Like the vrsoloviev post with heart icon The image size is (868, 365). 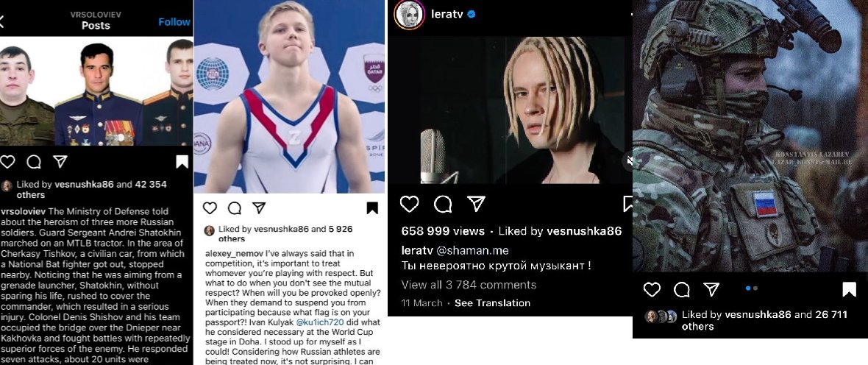tap(7, 162)
